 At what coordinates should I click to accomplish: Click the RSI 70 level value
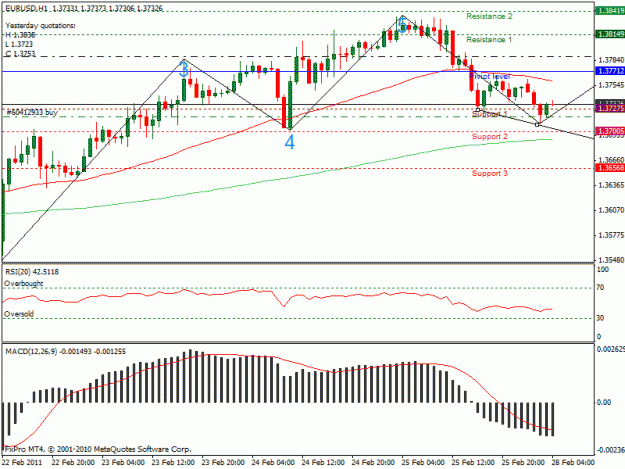point(600,288)
